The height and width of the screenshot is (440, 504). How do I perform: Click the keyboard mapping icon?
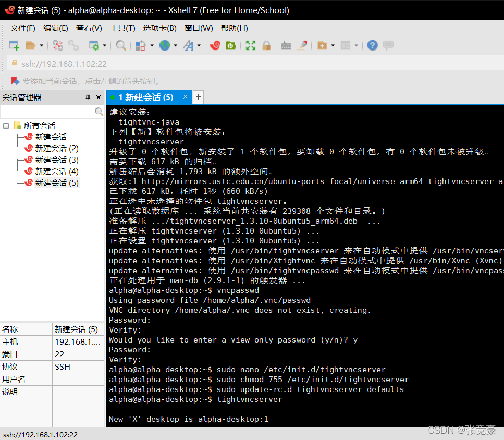tap(286, 46)
